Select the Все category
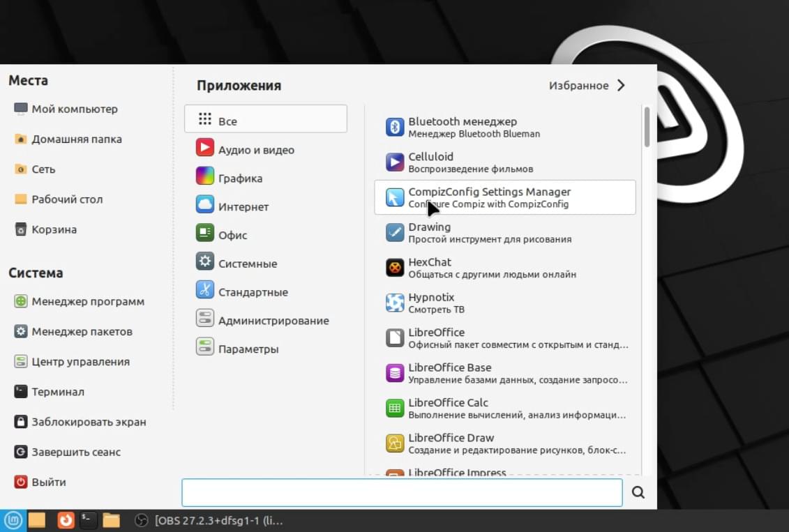The height and width of the screenshot is (532, 789). pyautogui.click(x=266, y=119)
